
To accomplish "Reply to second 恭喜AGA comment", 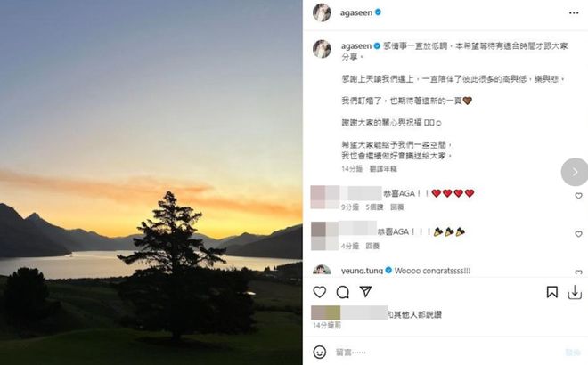I will (372, 247).
